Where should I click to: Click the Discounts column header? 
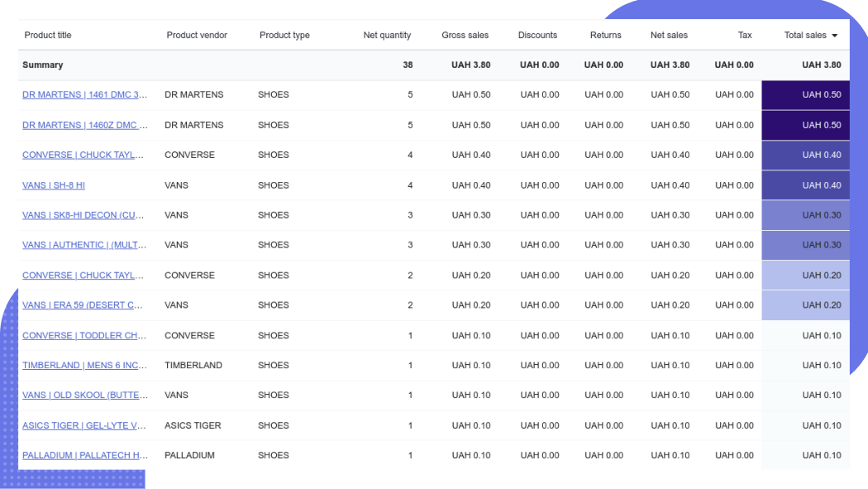point(537,35)
